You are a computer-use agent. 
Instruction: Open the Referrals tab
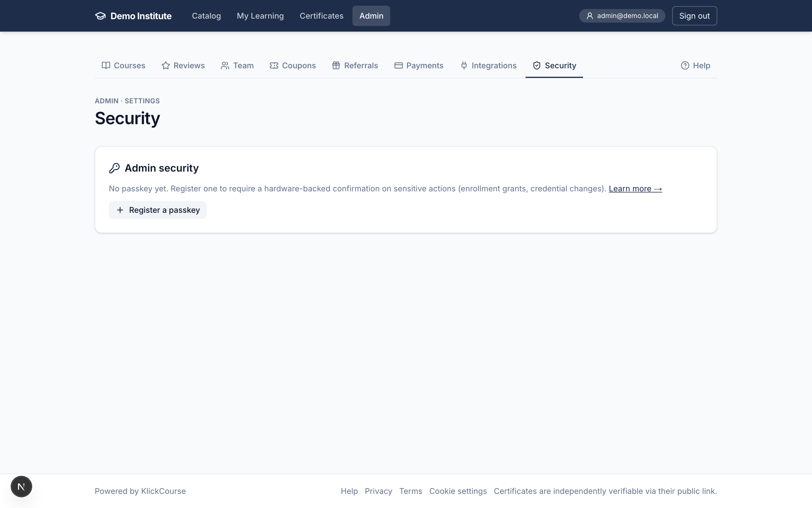355,65
